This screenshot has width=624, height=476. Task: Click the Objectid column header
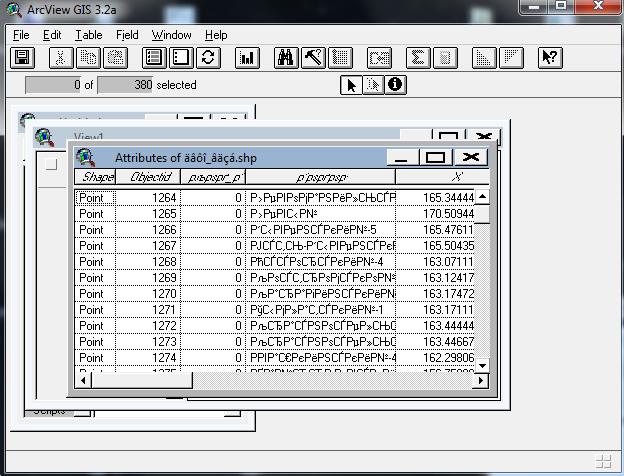pyautogui.click(x=148, y=177)
